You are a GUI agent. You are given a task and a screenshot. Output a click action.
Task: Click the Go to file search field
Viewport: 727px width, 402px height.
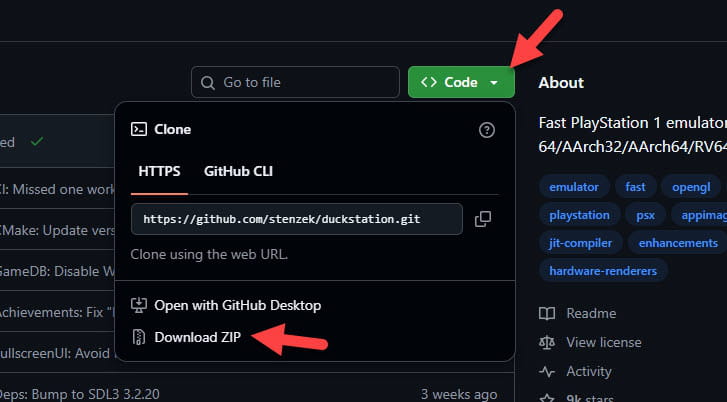coord(295,82)
